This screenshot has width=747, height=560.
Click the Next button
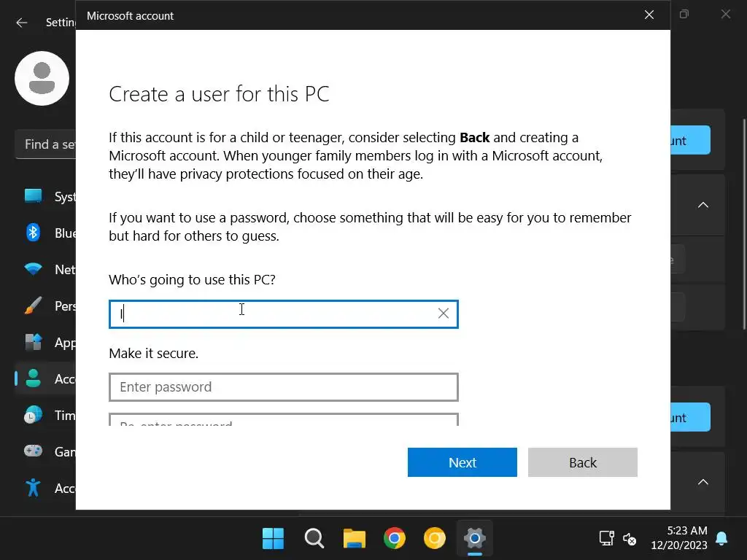[x=462, y=462]
